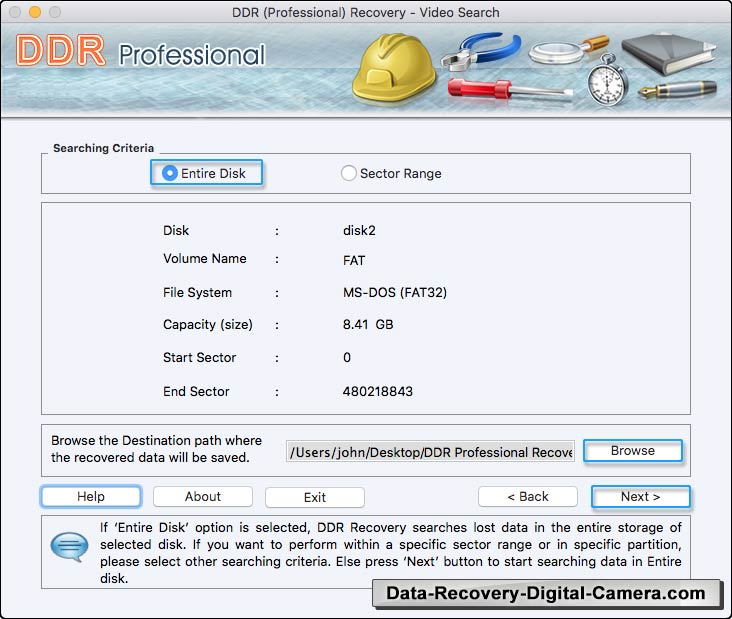The image size is (732, 619).
Task: Click the magnifying glass icon in banner
Action: click(569, 49)
